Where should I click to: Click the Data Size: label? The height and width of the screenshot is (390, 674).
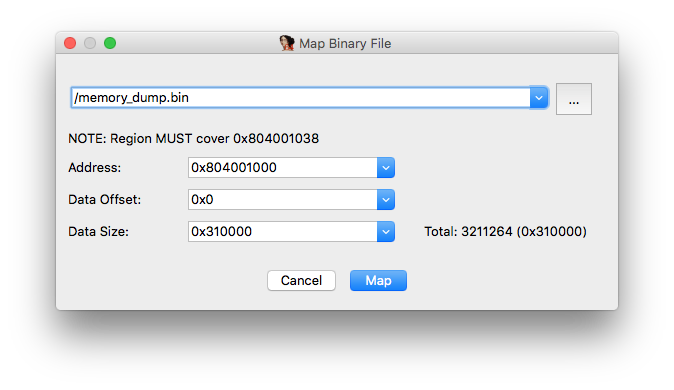[98, 232]
